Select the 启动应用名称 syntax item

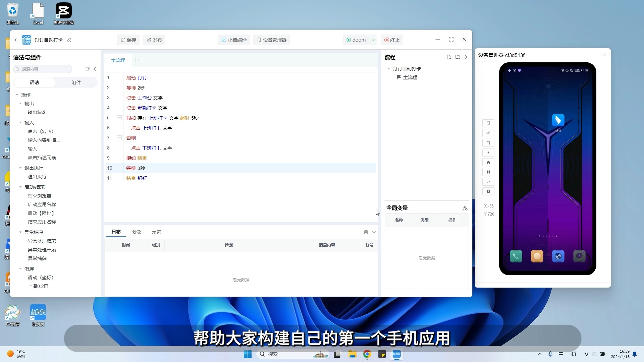click(x=42, y=204)
